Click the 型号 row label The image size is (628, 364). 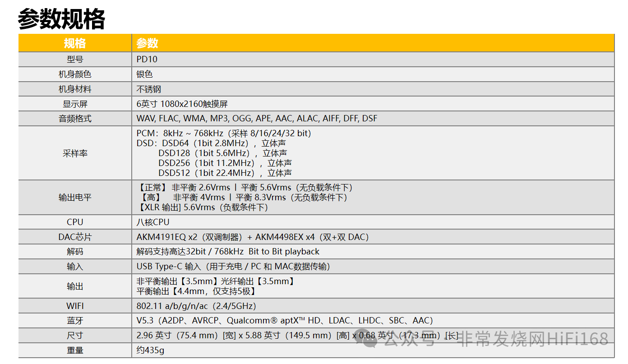pyautogui.click(x=75, y=59)
